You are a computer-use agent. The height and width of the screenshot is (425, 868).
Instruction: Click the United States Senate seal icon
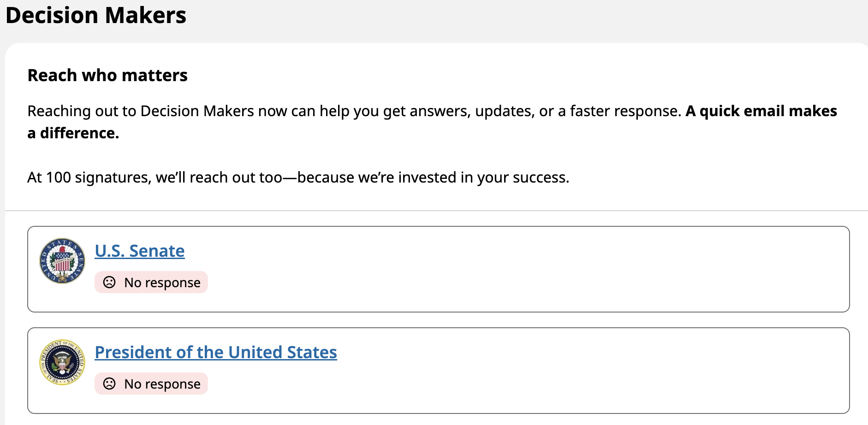(x=62, y=261)
